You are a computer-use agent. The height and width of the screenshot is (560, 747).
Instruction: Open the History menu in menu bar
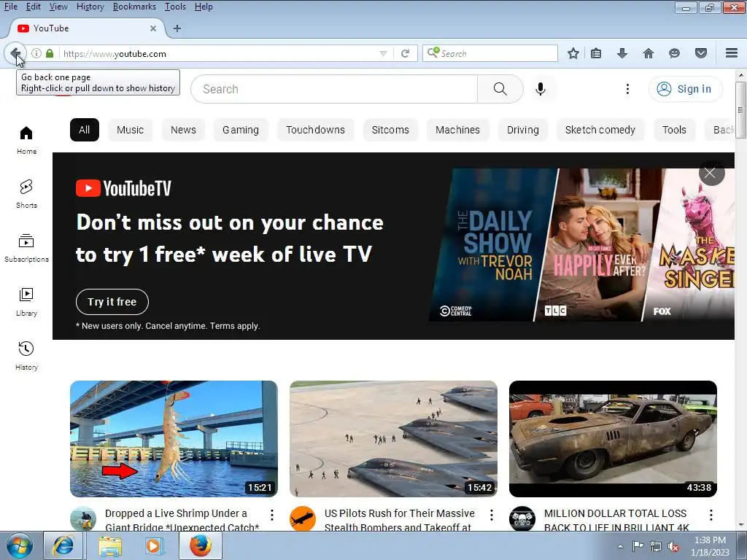90,7
